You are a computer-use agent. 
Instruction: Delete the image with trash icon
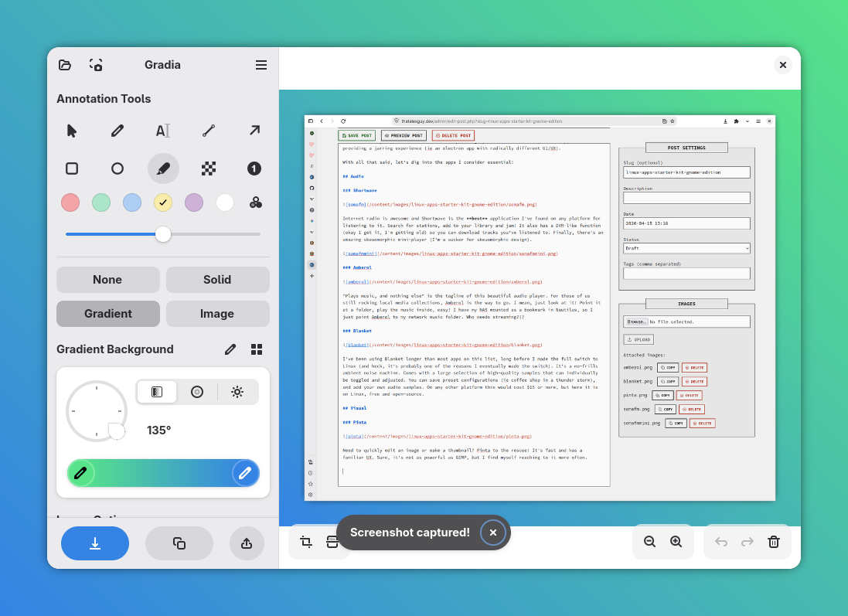point(774,542)
